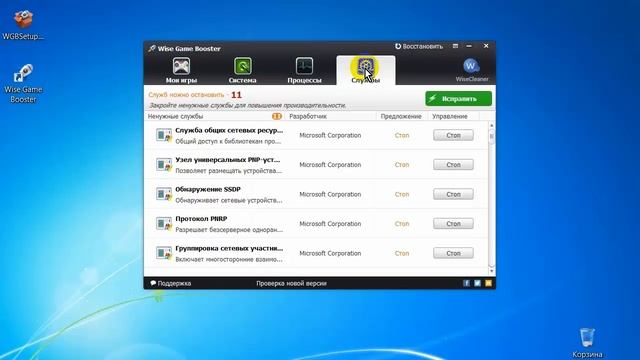640x360 pixels.
Task: Click Microsoft Corporation in Обнаружение SSDP row
Action: (330, 194)
